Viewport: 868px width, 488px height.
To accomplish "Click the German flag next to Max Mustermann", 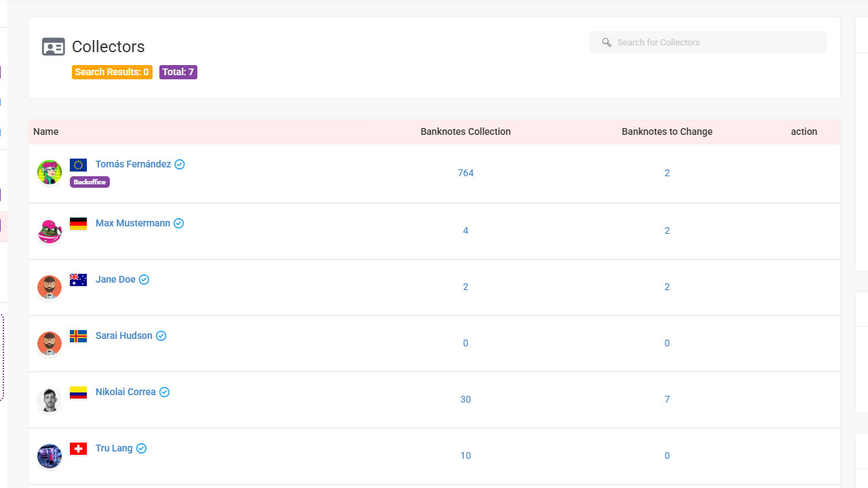I will coord(78,224).
